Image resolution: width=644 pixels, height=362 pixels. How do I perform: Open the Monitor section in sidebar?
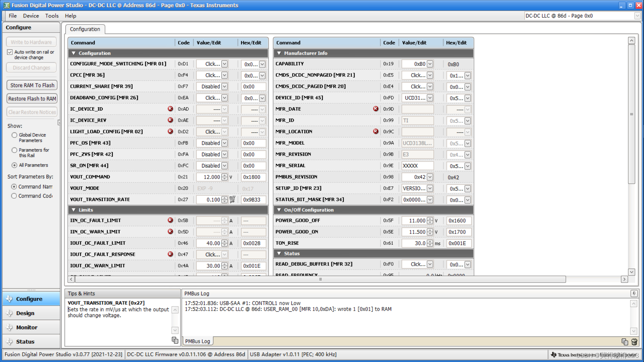coord(27,327)
